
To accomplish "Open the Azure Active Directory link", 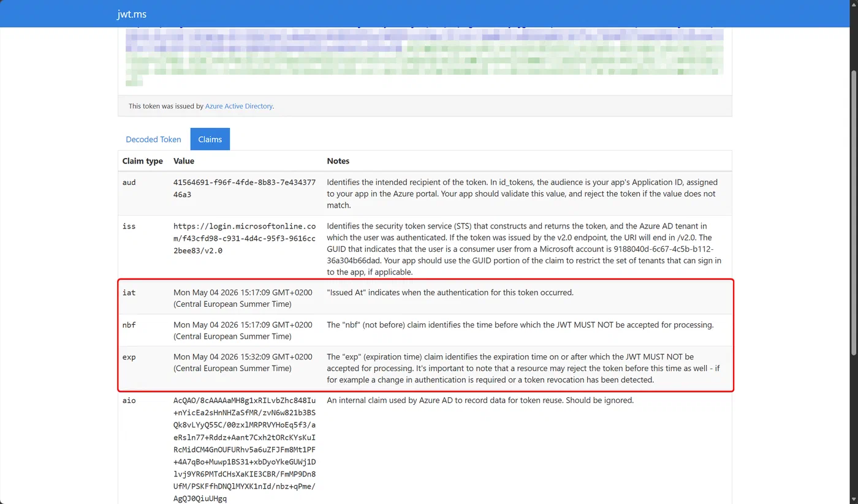I will click(x=239, y=106).
